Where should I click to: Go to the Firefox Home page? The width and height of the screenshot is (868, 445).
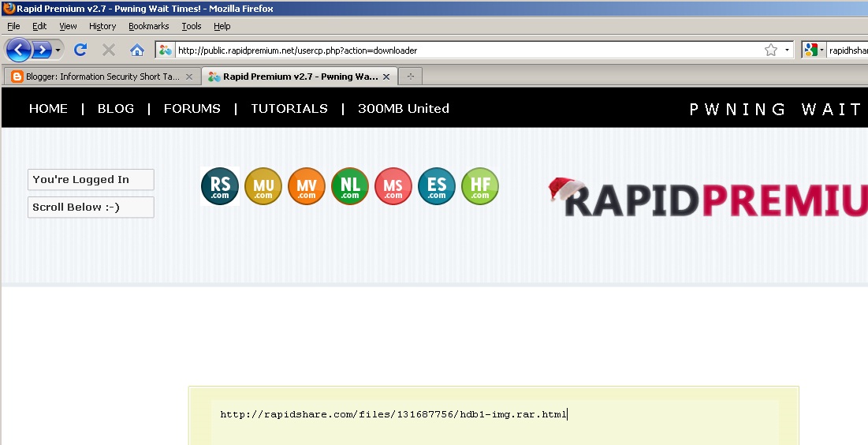[136, 50]
